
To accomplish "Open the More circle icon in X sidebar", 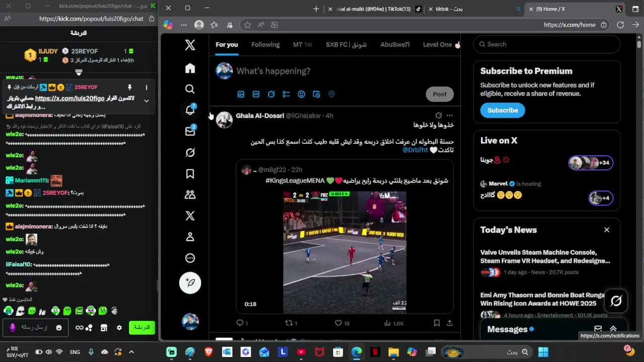I will click(x=190, y=258).
